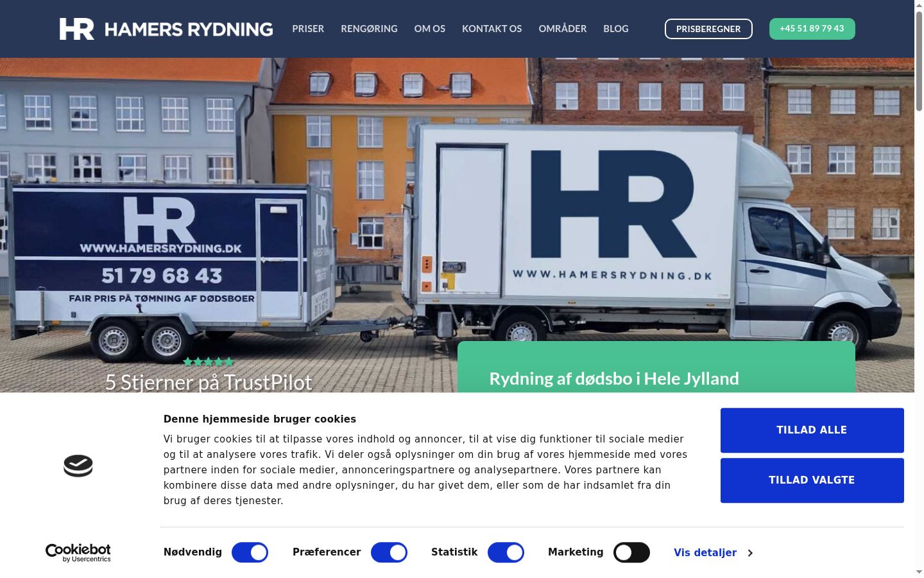Viewport: 924px width, 578px height.
Task: Go to the Rengøring page
Action: coord(369,29)
